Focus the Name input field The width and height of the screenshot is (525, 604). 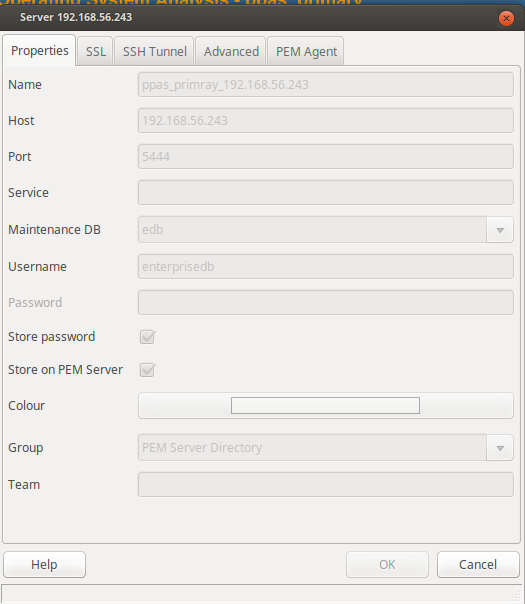point(325,84)
